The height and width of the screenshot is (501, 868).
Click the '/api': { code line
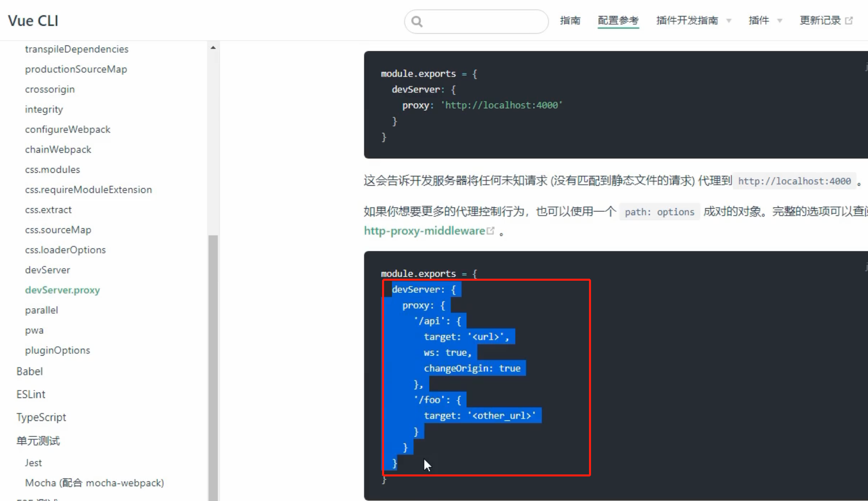(437, 321)
